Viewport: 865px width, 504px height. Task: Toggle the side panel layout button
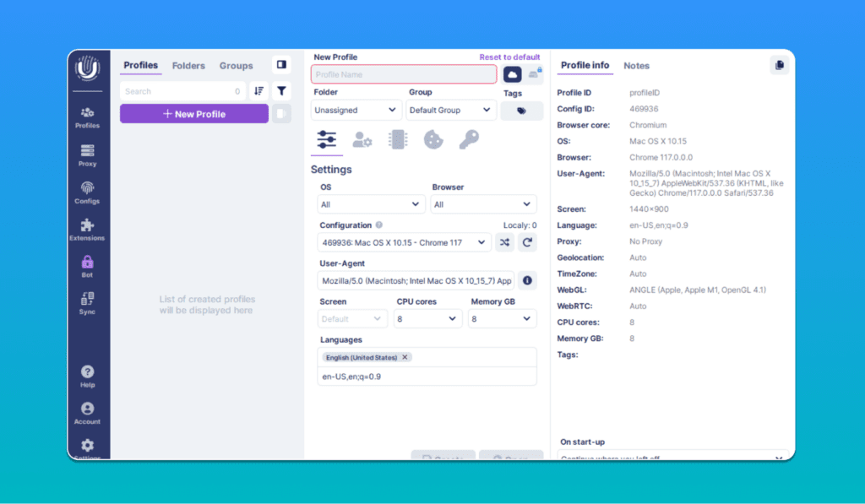click(x=281, y=65)
